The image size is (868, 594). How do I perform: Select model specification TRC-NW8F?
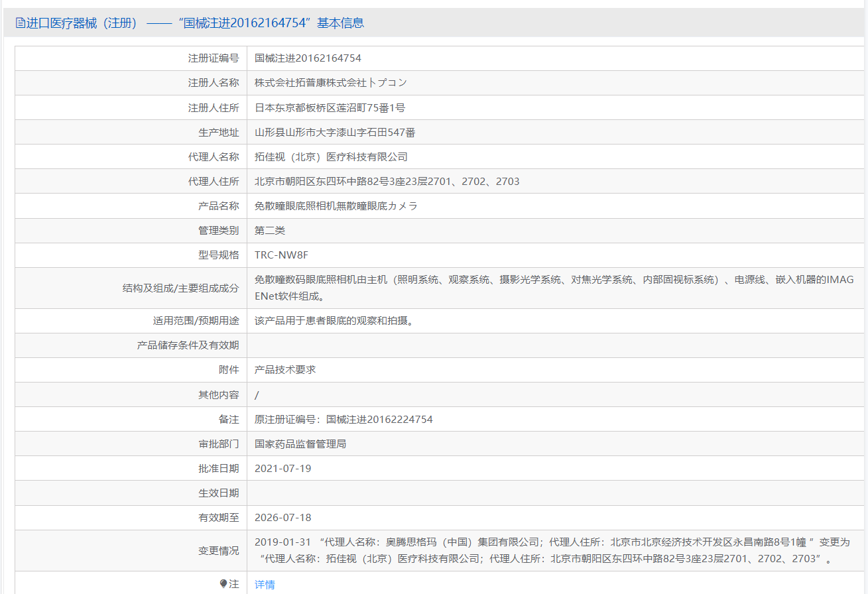tap(281, 255)
